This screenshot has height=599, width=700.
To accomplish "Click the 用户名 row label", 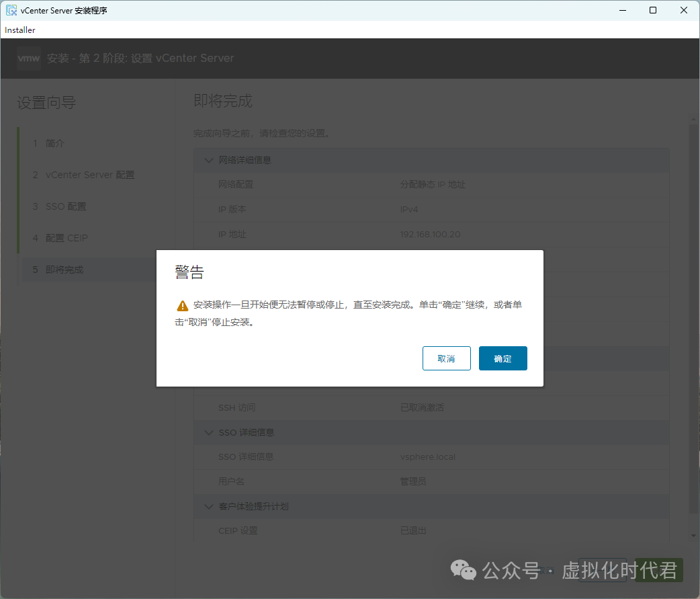I will pyautogui.click(x=231, y=481).
